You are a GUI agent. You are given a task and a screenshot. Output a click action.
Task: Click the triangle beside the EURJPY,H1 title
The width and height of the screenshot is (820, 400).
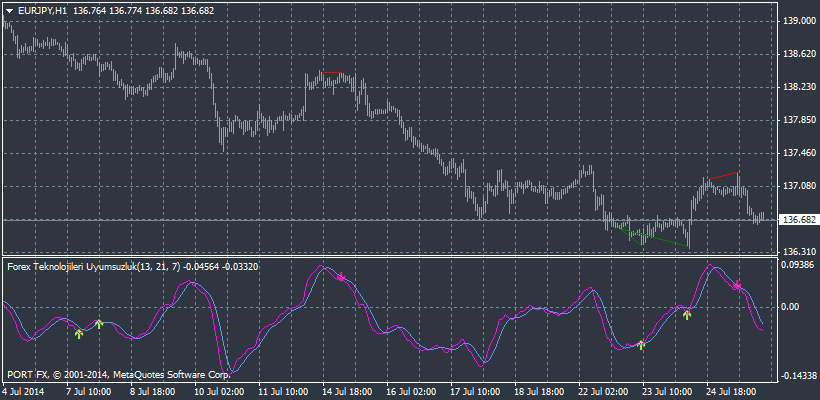[9, 10]
